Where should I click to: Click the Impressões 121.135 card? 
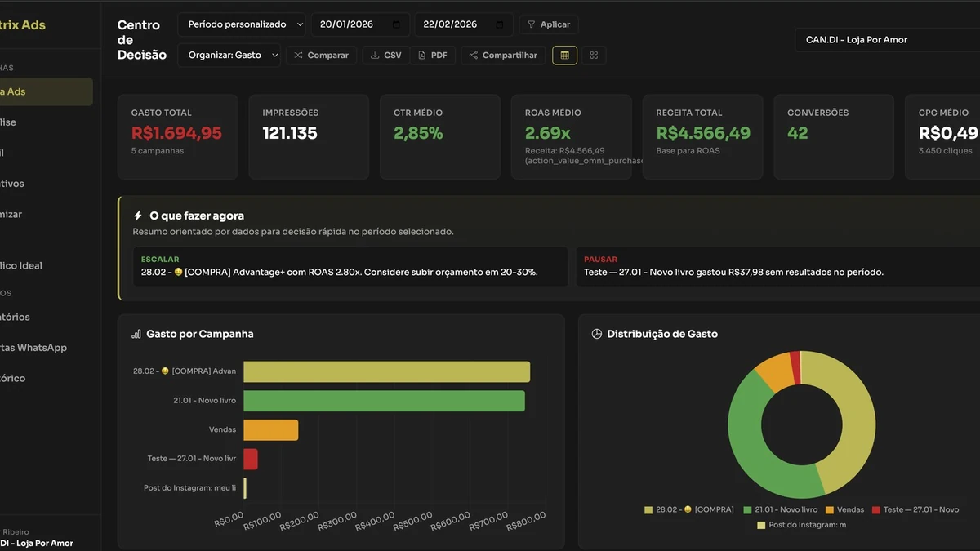pyautogui.click(x=309, y=137)
